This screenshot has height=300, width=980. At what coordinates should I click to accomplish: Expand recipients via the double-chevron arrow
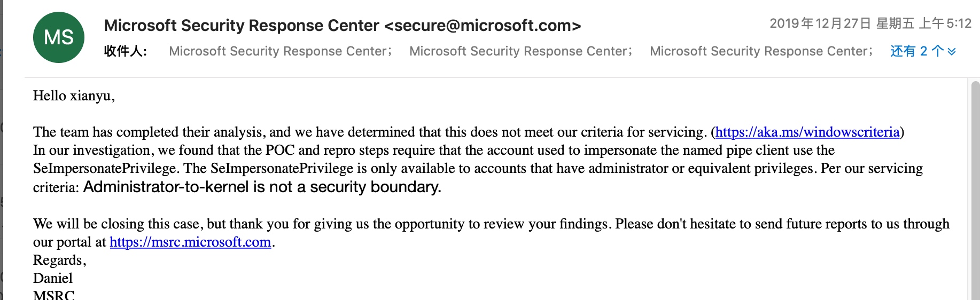coord(952,51)
